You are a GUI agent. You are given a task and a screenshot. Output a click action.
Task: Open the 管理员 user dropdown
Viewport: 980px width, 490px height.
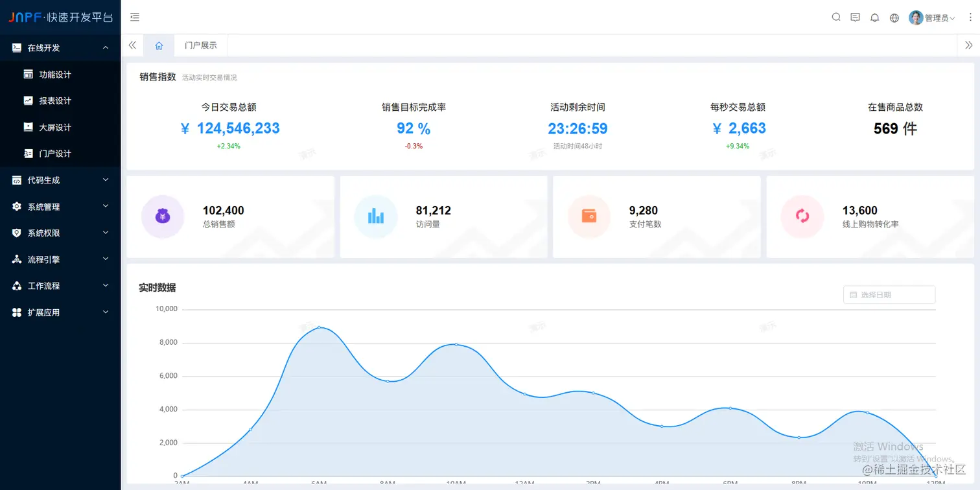pos(932,17)
